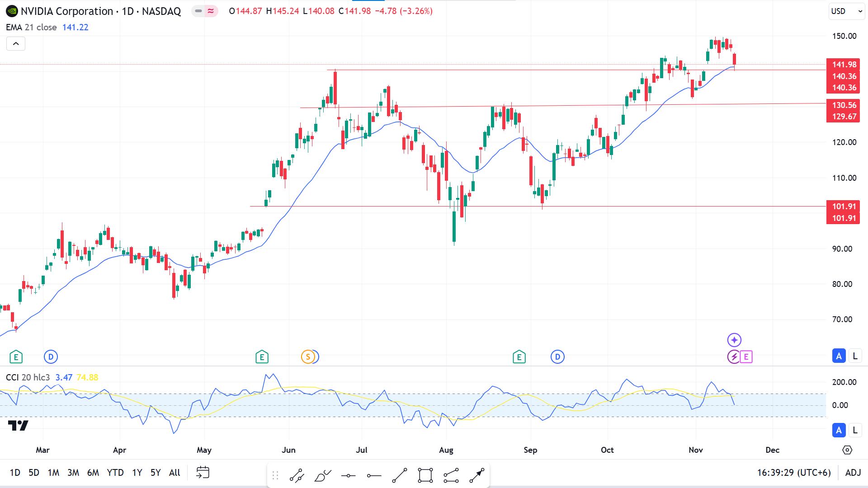
Task: Click the grey dash market status pill
Action: click(198, 11)
